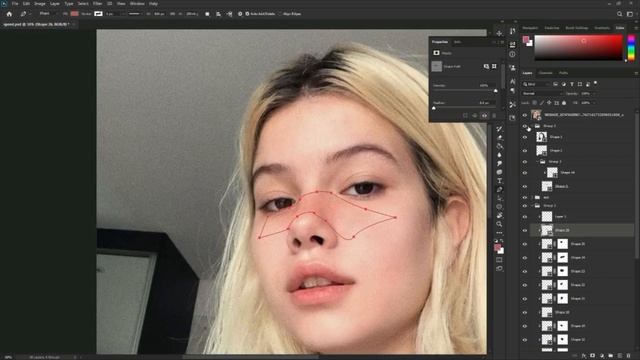Open the Shape tool mode dropdown
The height and width of the screenshot is (360, 640).
coord(48,14)
